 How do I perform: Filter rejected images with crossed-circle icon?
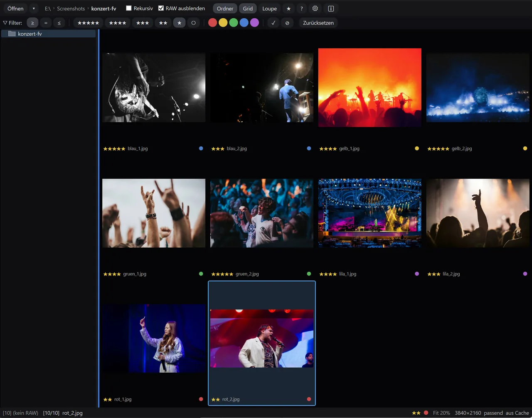287,23
